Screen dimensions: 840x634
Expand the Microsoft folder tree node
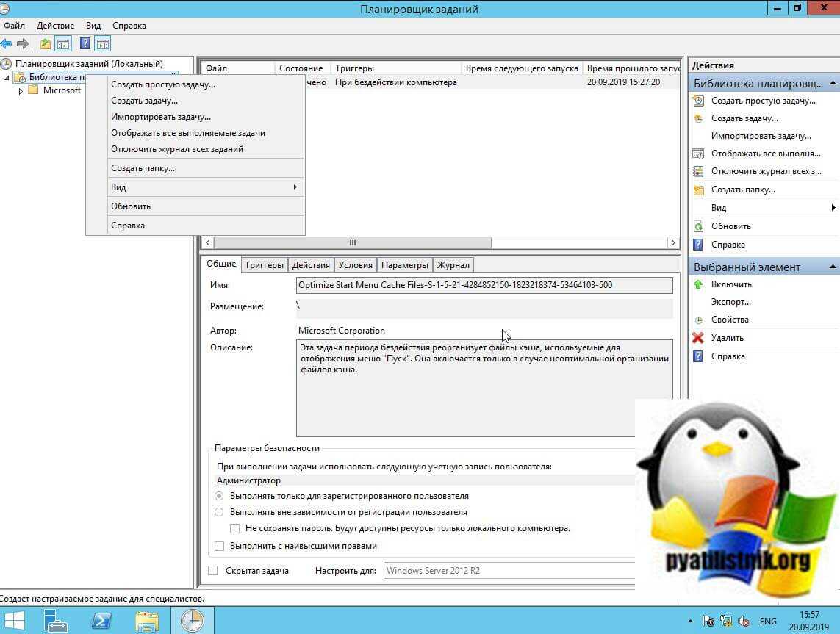[x=21, y=91]
